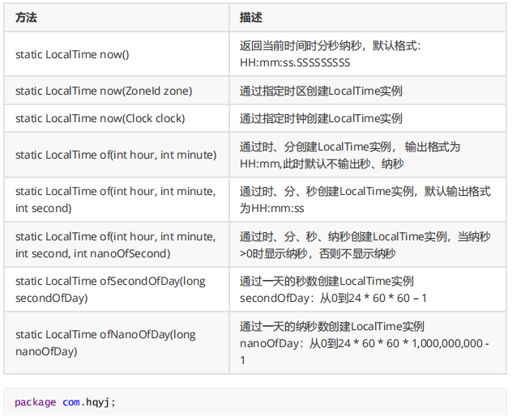Click the "now(ZoneId zone)" method cell
The height and width of the screenshot is (420, 512).
(x=104, y=91)
